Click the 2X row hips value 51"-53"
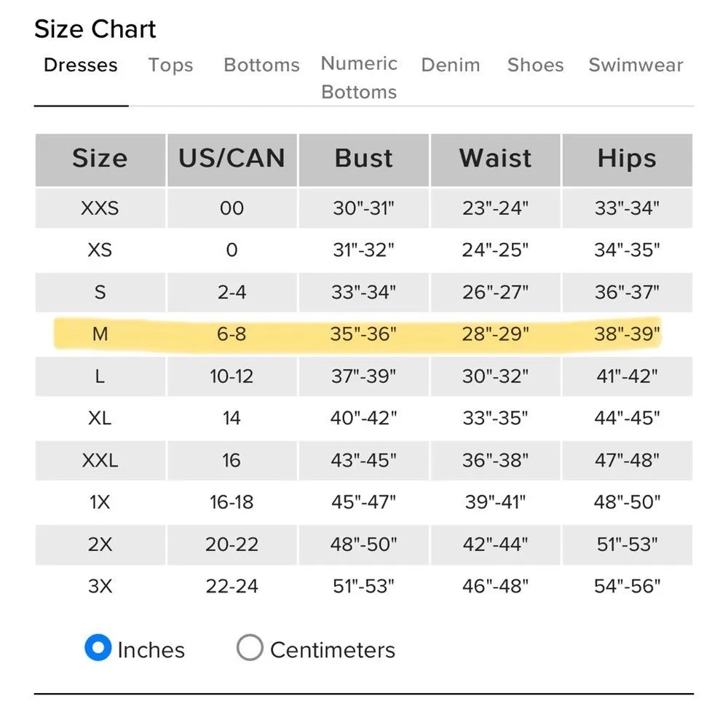 coord(627,544)
